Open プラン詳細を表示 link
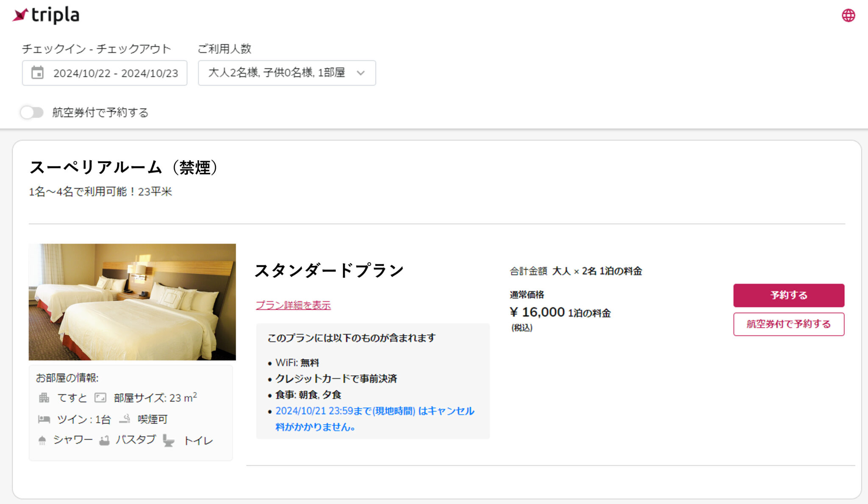Image resolution: width=868 pixels, height=504 pixels. (294, 305)
